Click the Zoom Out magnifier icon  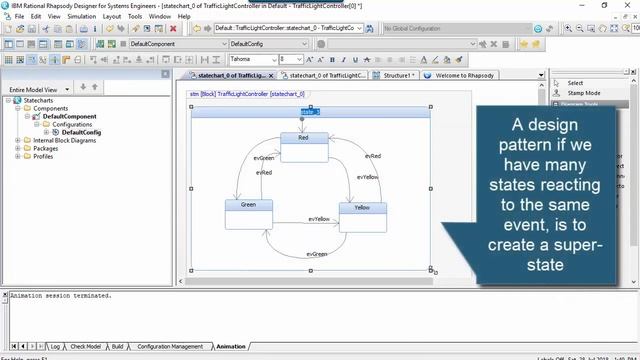(x=580, y=29)
